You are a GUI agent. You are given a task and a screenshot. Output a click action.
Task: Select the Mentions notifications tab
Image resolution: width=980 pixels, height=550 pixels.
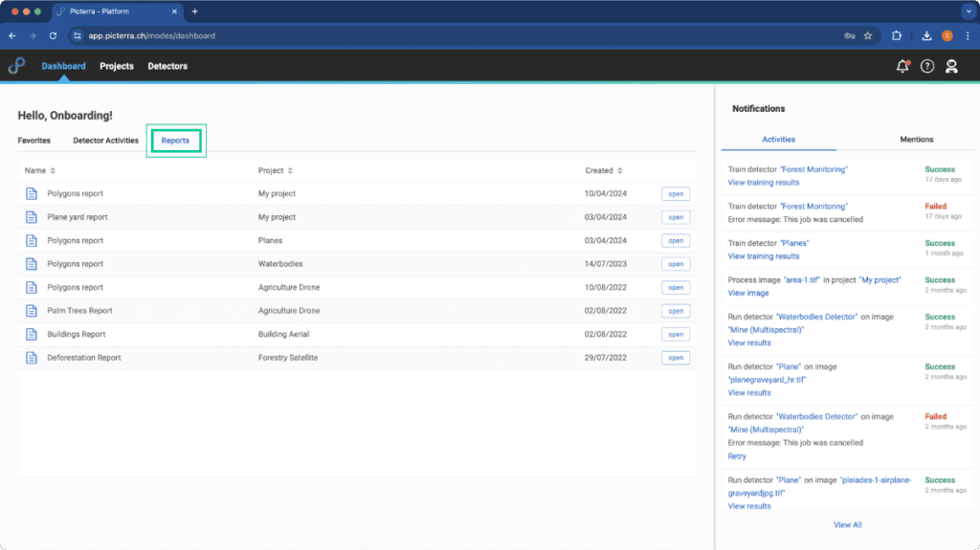pyautogui.click(x=916, y=140)
